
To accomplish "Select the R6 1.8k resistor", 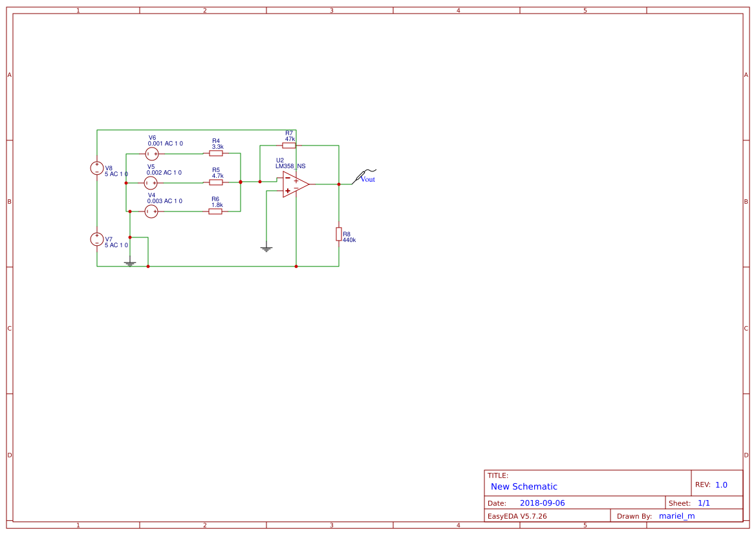I will pos(216,212).
